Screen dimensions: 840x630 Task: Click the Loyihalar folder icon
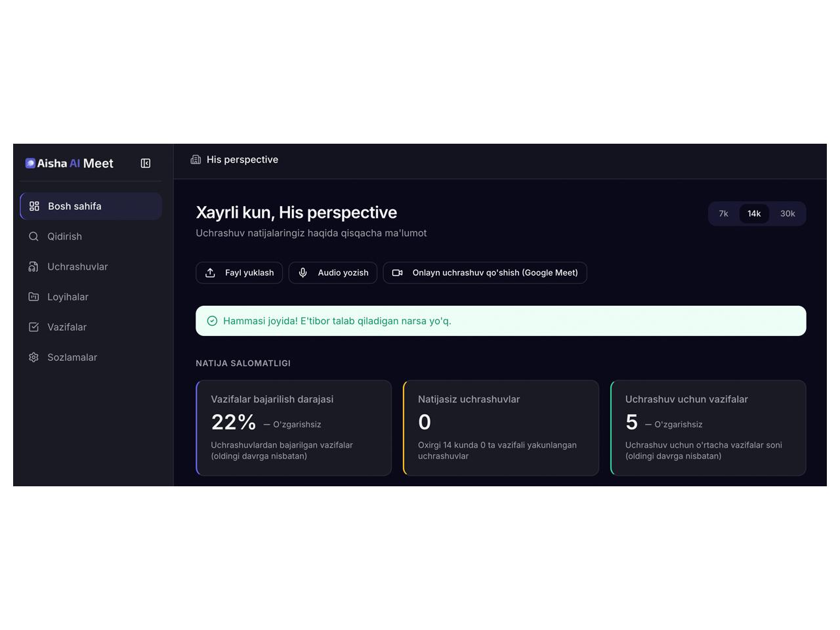pyautogui.click(x=33, y=297)
